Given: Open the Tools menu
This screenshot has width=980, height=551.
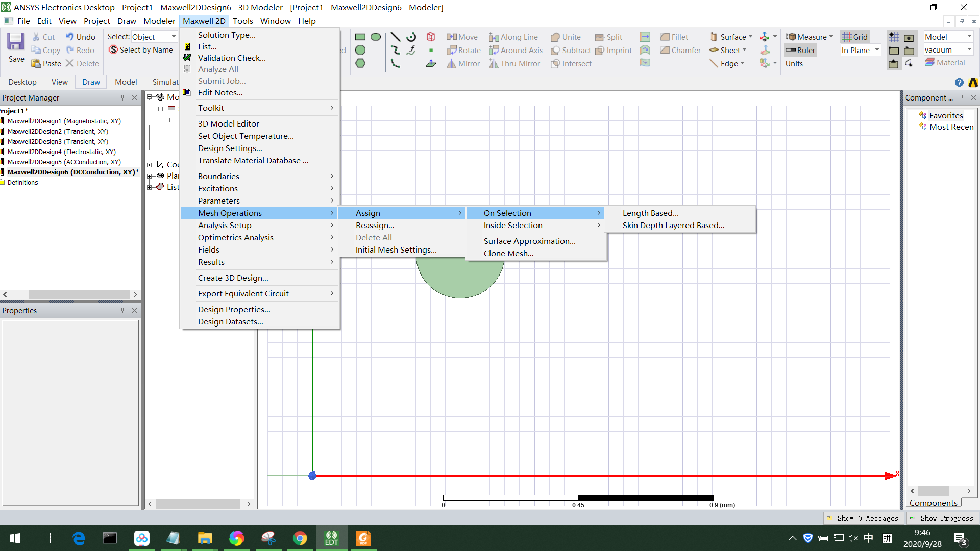Looking at the screenshot, I should 243,21.
